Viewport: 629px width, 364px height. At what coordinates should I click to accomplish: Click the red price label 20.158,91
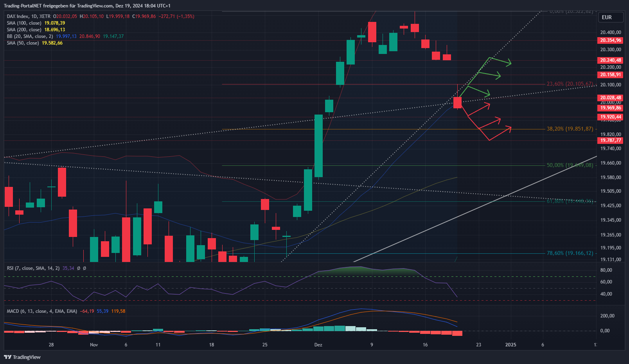[x=611, y=75]
